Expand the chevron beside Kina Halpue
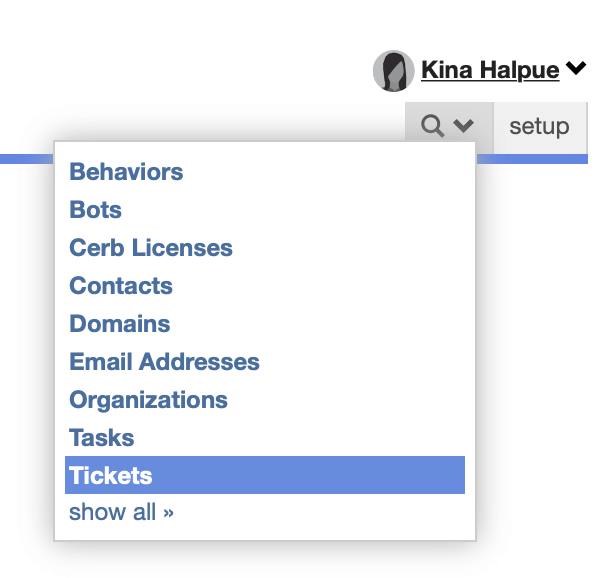Image resolution: width=598 pixels, height=578 pixels. (575, 68)
